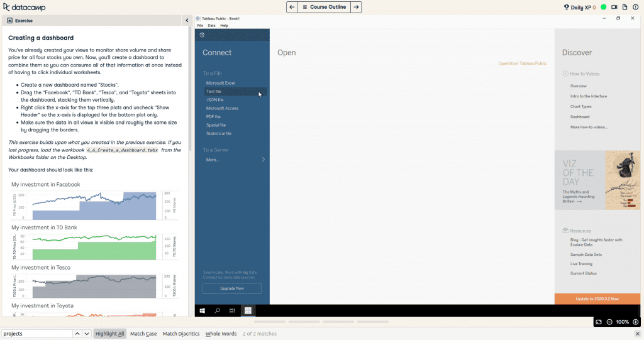Connect to a JSON file

pos(215,100)
